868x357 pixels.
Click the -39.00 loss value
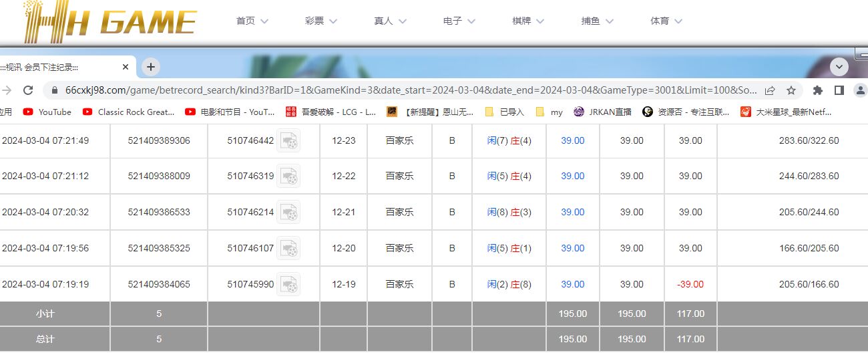point(690,284)
